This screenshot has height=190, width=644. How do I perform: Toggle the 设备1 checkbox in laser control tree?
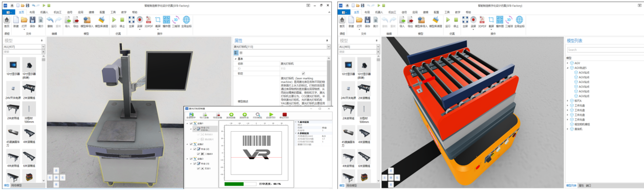[x=191, y=123]
